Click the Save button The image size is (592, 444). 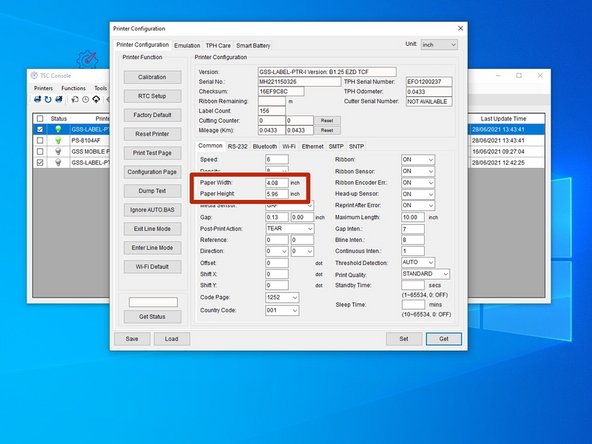pyautogui.click(x=132, y=339)
